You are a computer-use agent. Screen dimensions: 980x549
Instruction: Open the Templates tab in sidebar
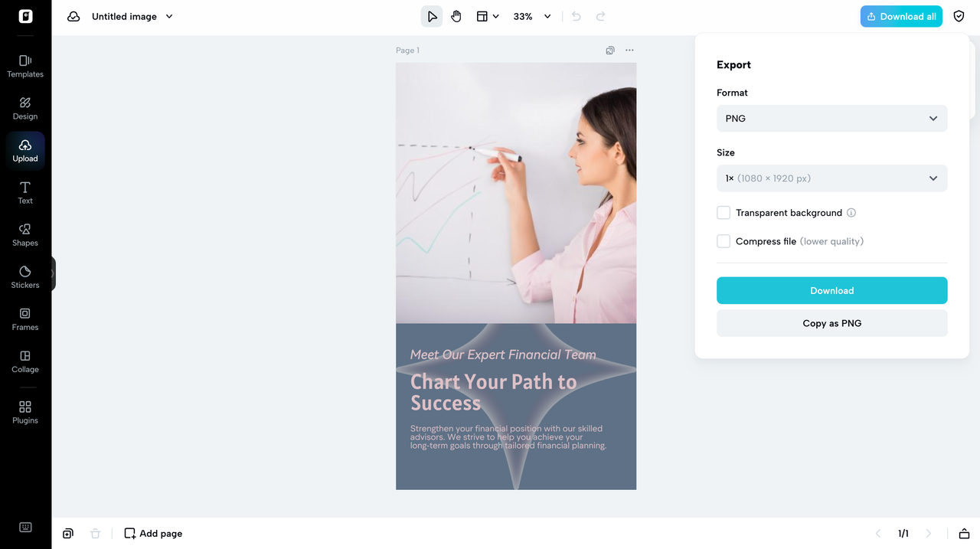click(25, 67)
